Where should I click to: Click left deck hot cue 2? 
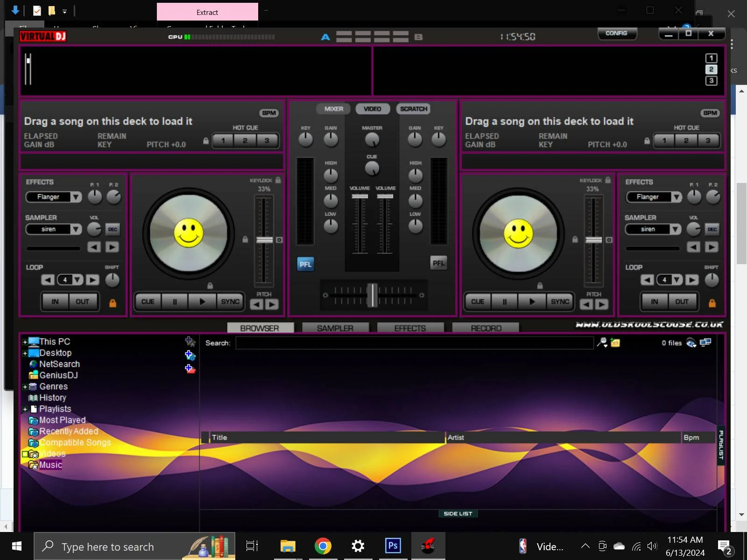(x=245, y=140)
